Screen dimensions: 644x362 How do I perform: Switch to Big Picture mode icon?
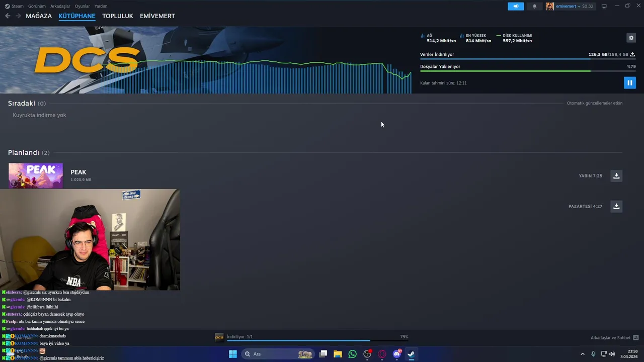604,6
